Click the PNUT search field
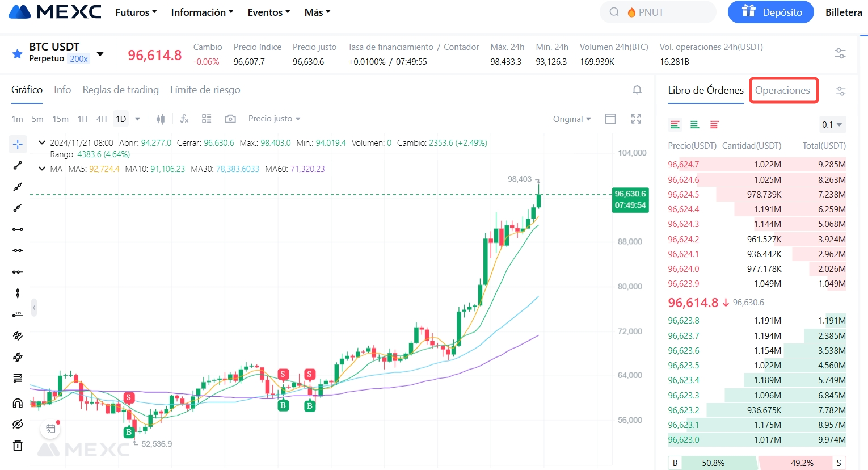868x470 pixels. point(658,12)
